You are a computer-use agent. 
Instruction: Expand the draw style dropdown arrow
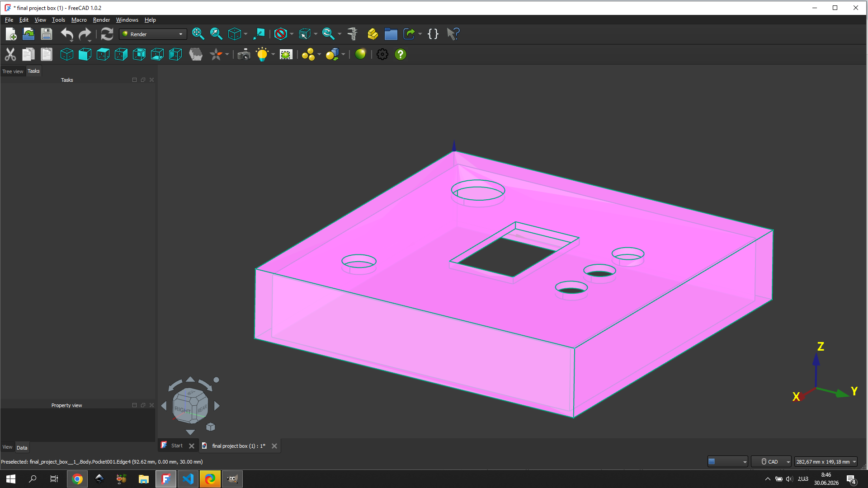coord(292,34)
